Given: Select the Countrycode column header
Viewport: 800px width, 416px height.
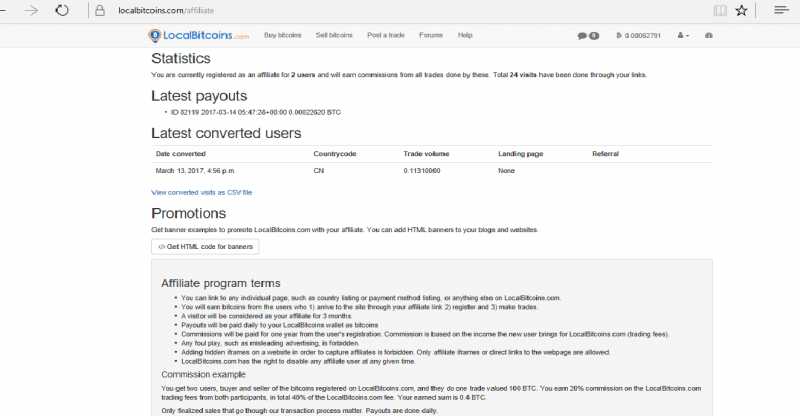Looking at the screenshot, I should coord(335,154).
